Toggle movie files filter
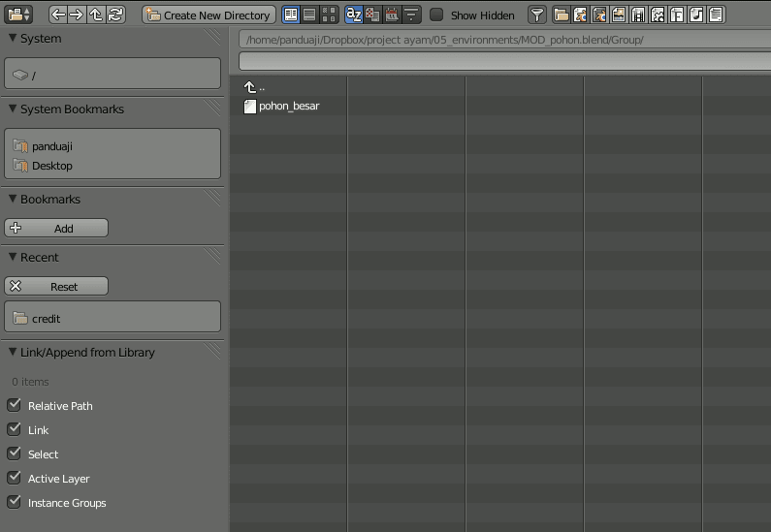The width and height of the screenshot is (771, 532). (x=638, y=15)
